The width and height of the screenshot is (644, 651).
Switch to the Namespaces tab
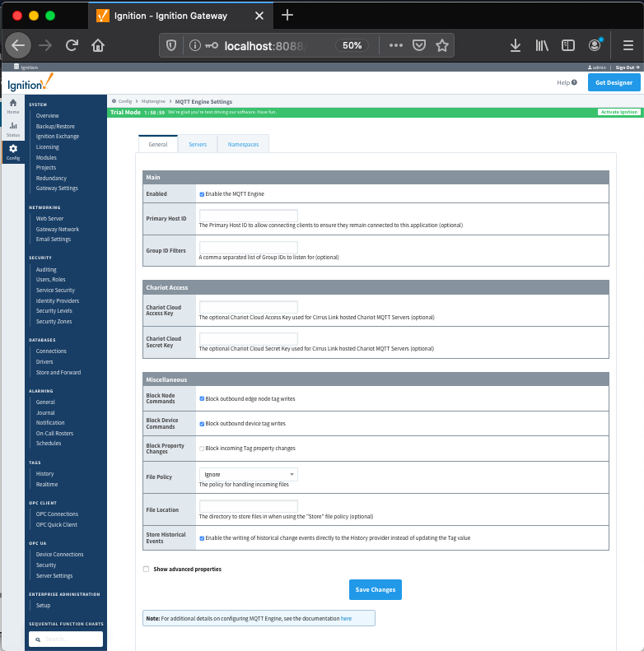[243, 144]
